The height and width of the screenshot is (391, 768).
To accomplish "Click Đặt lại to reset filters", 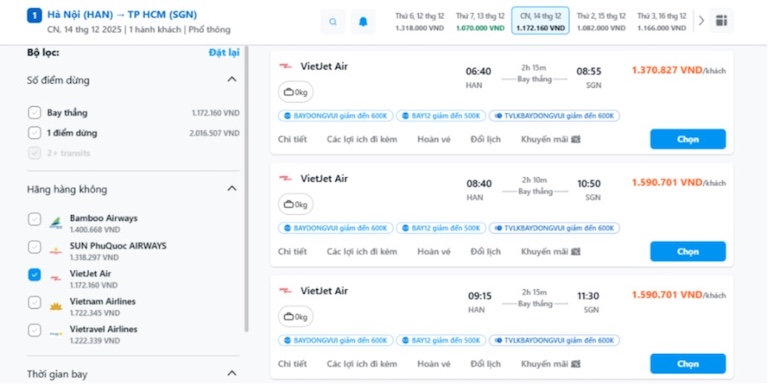I will (224, 52).
